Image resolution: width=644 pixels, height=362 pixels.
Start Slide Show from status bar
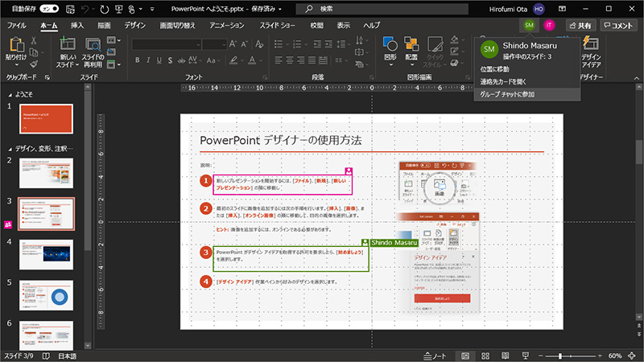526,356
